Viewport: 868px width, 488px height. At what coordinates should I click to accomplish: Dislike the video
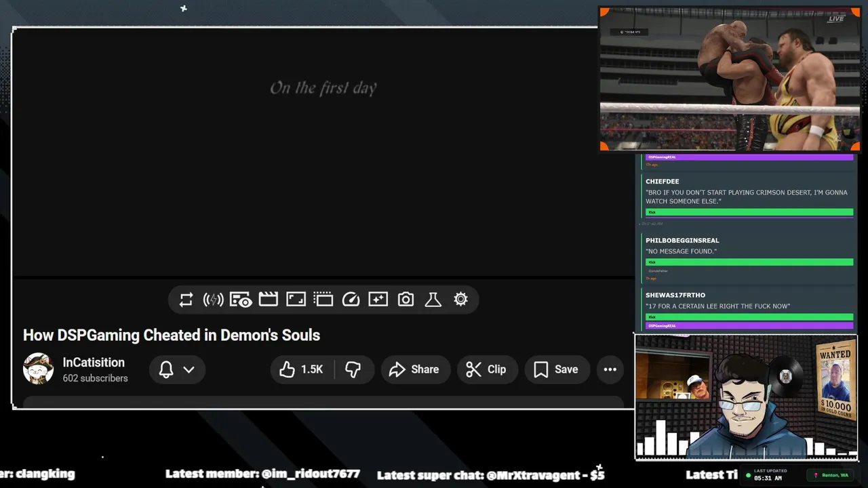[x=353, y=369]
